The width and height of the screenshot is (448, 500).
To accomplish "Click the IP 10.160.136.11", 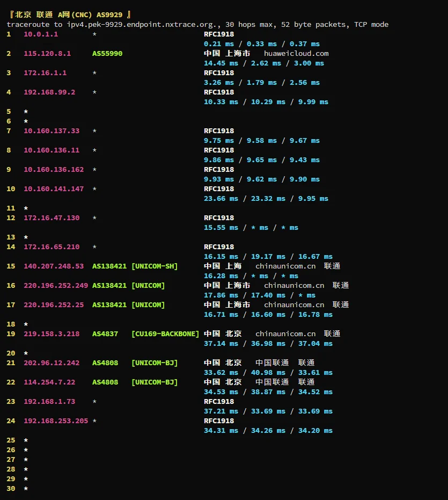I will tap(52, 150).
